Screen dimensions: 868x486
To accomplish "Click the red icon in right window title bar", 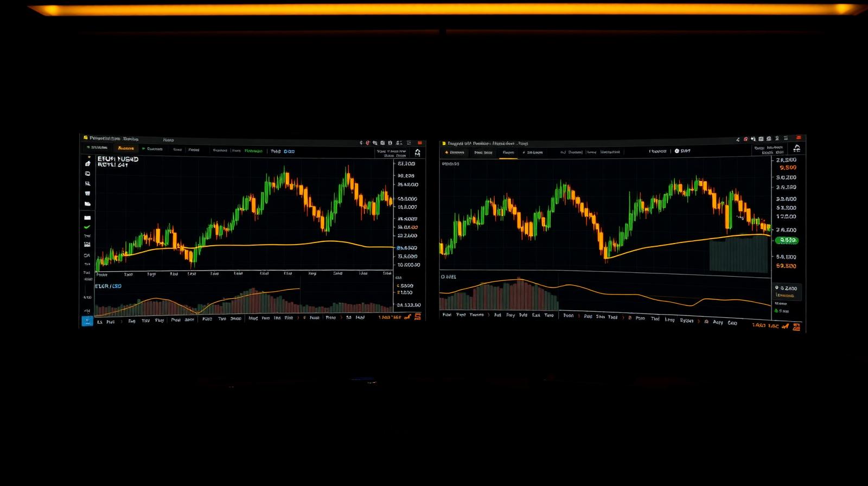I will click(x=745, y=139).
